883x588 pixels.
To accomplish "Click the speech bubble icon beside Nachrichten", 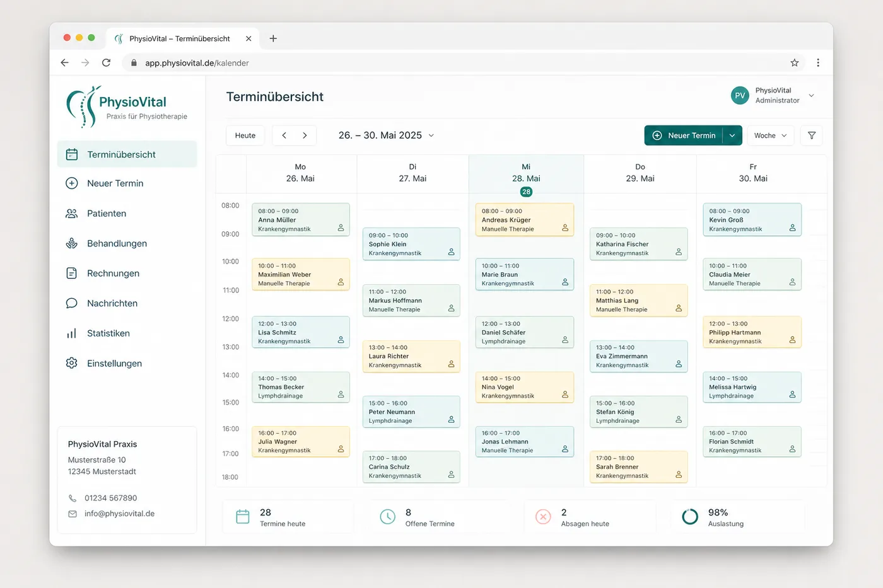I will 72,303.
